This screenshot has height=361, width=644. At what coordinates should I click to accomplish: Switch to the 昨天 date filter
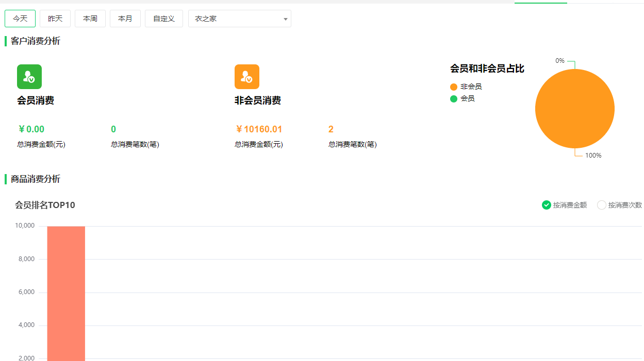pos(55,19)
